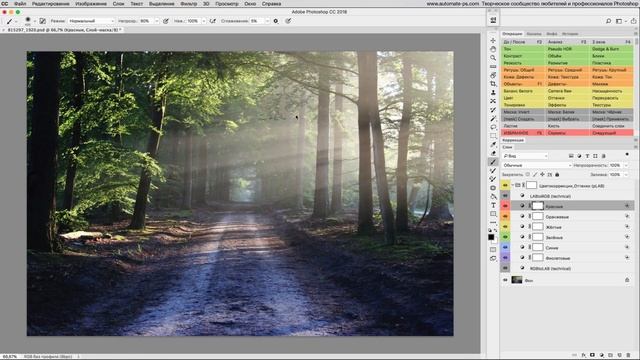The image size is (640, 360).
Task: Open the Фильтр menu
Action: [189, 4]
